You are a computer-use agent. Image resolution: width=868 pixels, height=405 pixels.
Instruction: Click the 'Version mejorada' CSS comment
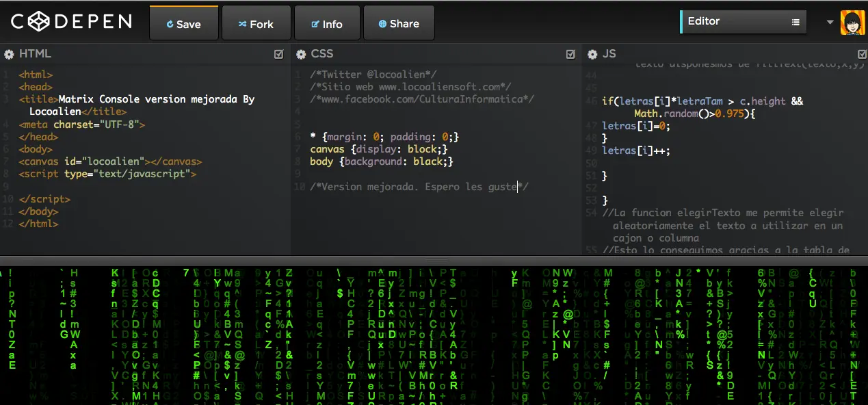(419, 187)
